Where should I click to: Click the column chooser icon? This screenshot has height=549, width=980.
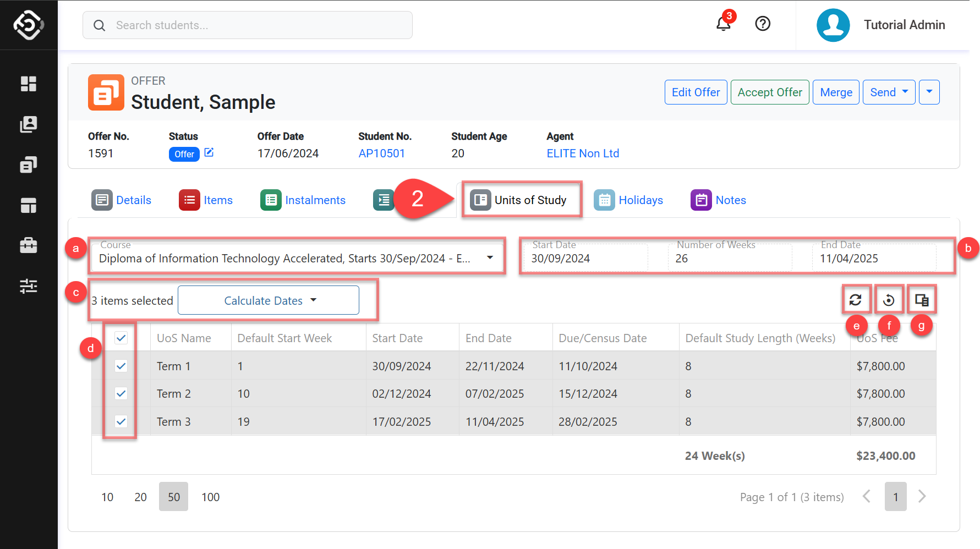[x=922, y=300]
